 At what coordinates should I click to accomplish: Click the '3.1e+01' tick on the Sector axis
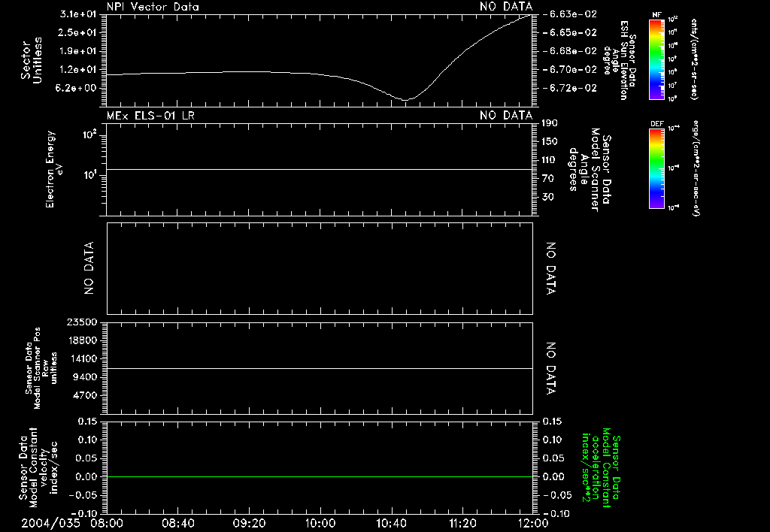point(78,14)
